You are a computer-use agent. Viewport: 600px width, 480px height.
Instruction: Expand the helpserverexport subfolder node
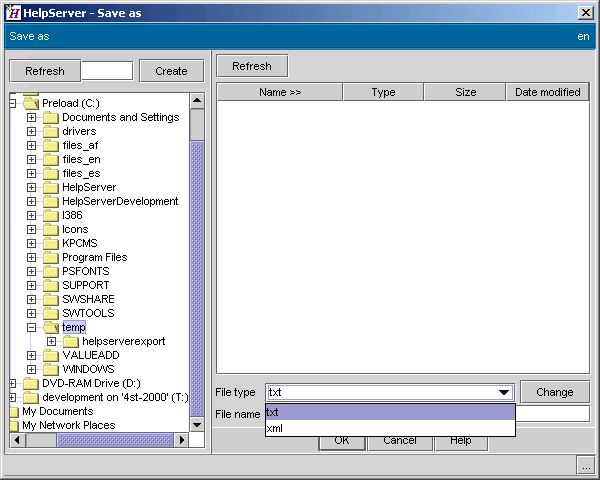point(51,341)
